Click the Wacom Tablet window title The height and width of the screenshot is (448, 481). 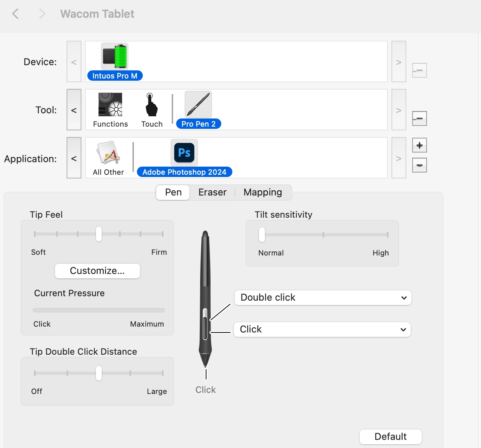(97, 14)
